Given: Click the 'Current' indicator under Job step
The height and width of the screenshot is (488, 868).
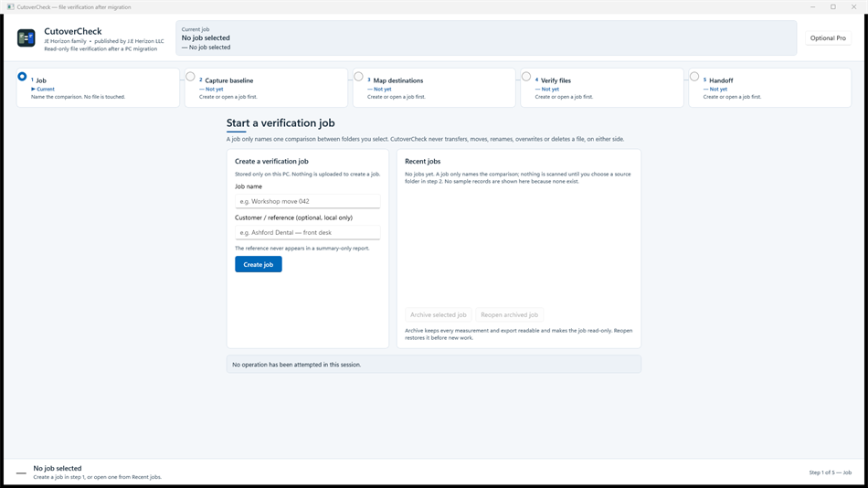Looking at the screenshot, I should pos(43,90).
